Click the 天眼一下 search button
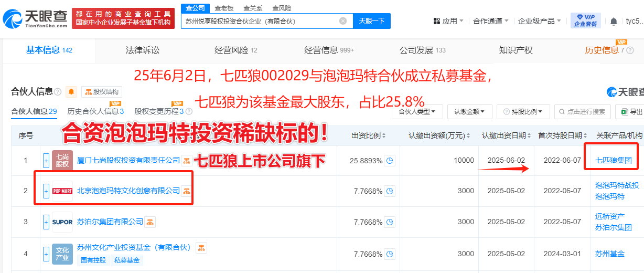Viewport: 644px width, 273px height. [x=372, y=21]
